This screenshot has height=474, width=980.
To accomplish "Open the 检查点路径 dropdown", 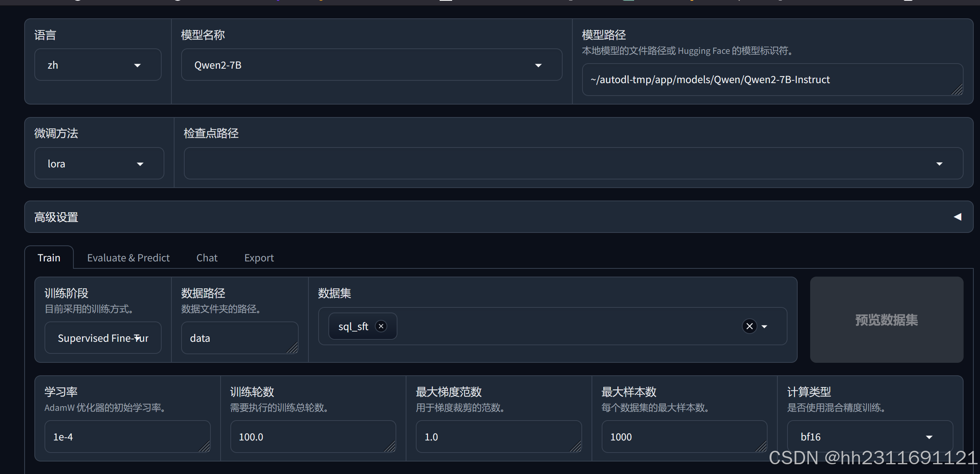I will [x=573, y=163].
